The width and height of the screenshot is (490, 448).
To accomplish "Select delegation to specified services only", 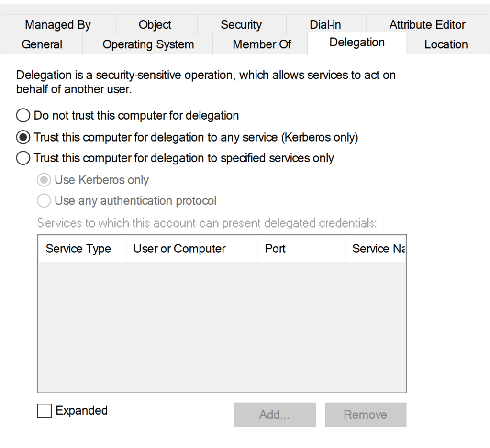I will tap(23, 158).
